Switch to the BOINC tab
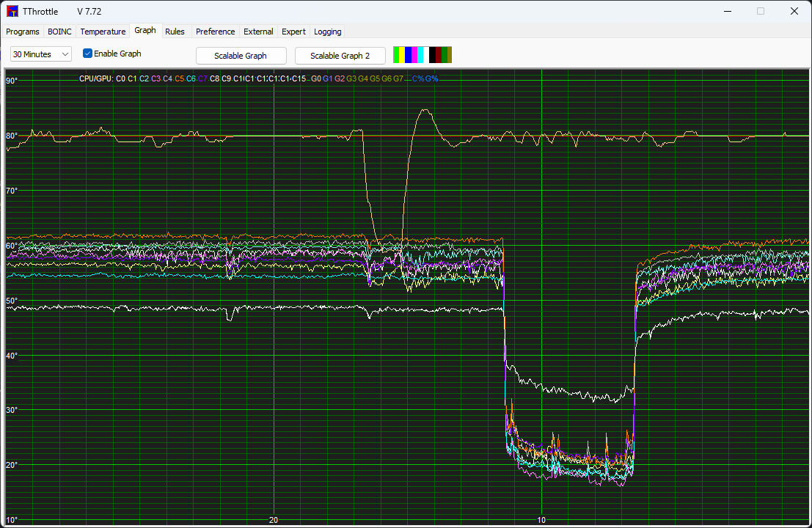This screenshot has height=528, width=812. tap(59, 32)
